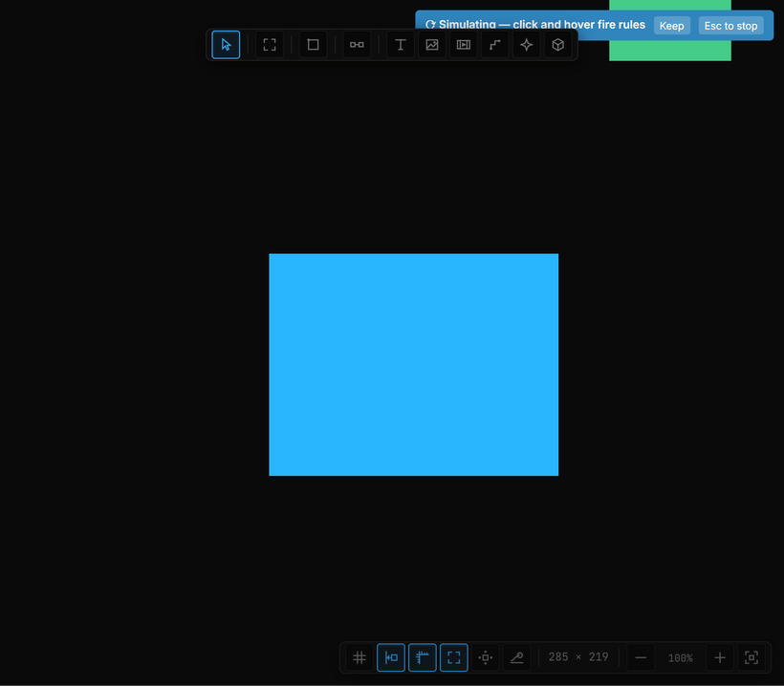The width and height of the screenshot is (784, 686).
Task: Toggle the grid overlay
Action: pos(359,657)
